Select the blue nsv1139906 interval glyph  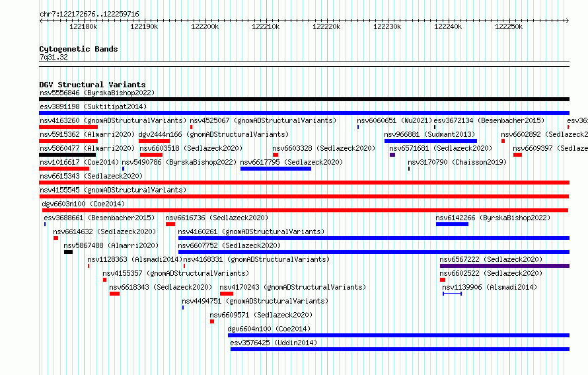point(453,294)
